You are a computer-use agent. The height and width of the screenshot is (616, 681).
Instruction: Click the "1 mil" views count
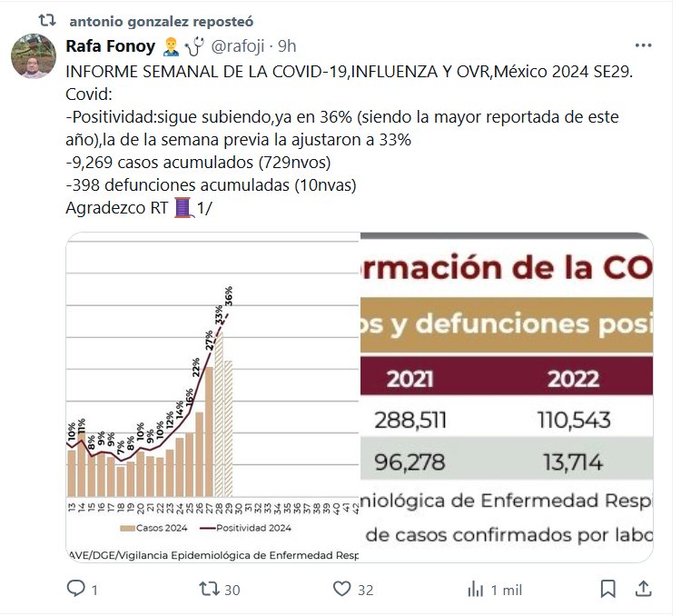tap(505, 590)
